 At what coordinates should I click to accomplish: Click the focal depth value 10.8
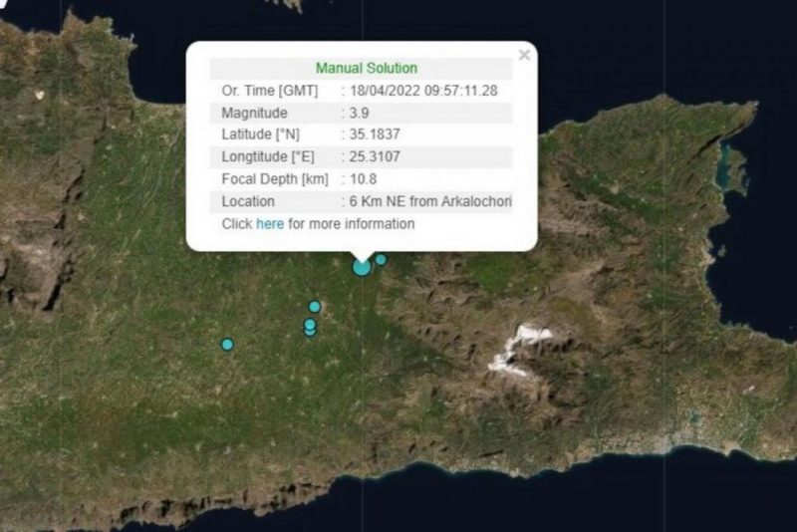point(364,179)
